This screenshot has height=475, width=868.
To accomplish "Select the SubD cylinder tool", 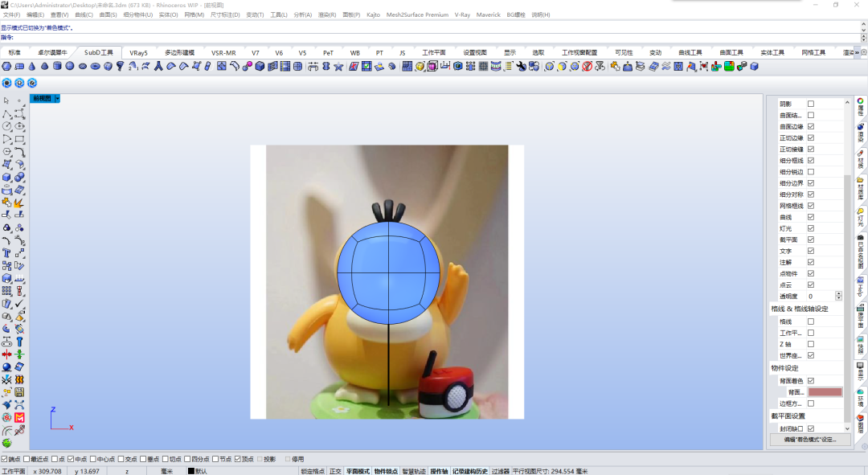I will point(57,67).
